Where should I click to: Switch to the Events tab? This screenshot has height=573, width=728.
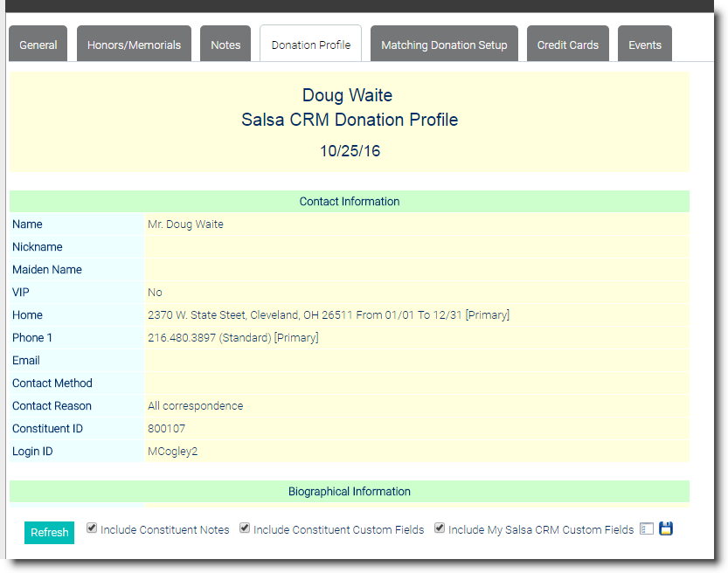(645, 45)
